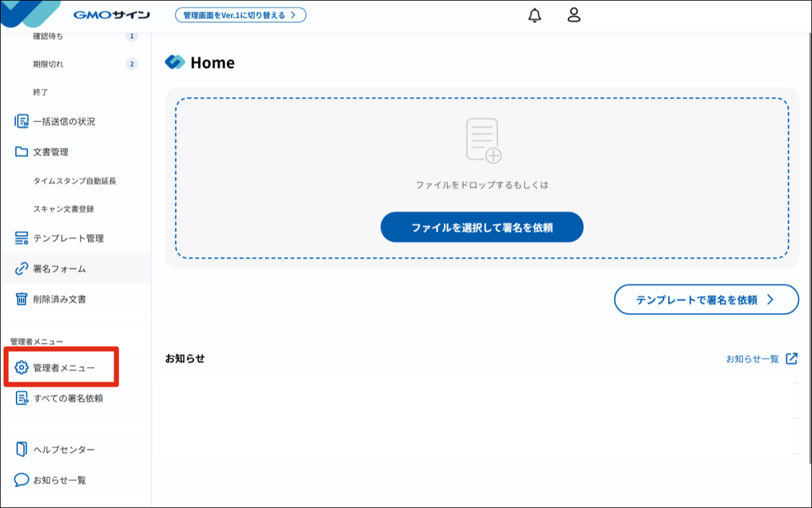Open the notifications bell icon
Image resolution: width=812 pixels, height=508 pixels.
coord(535,15)
